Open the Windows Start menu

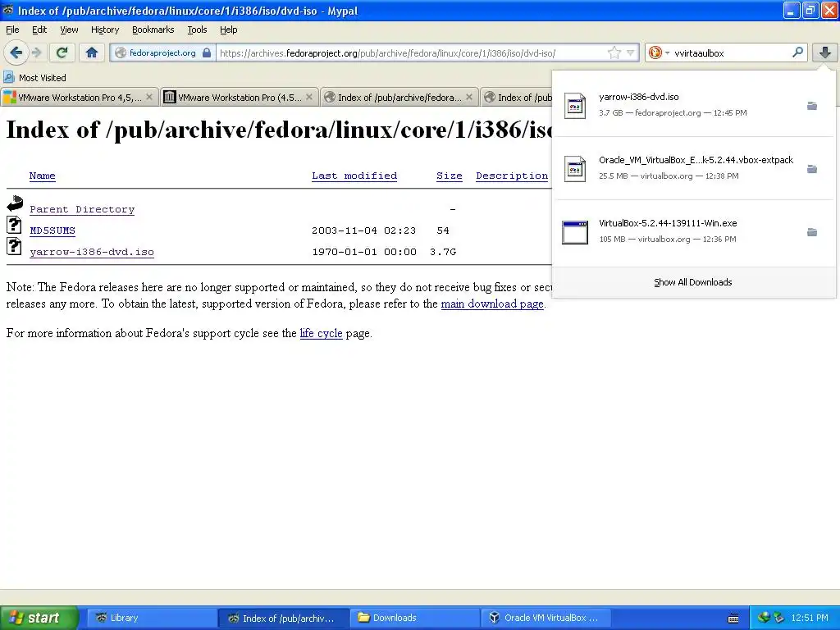point(39,618)
